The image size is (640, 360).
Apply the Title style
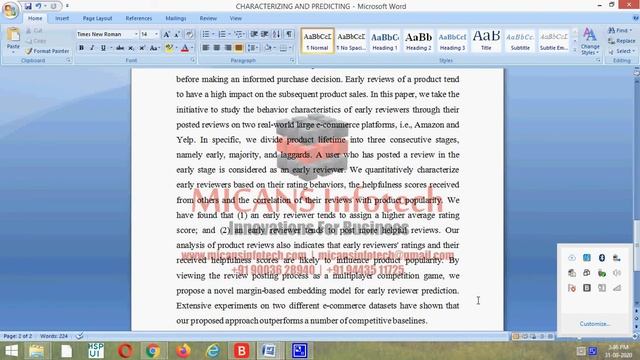(486, 40)
